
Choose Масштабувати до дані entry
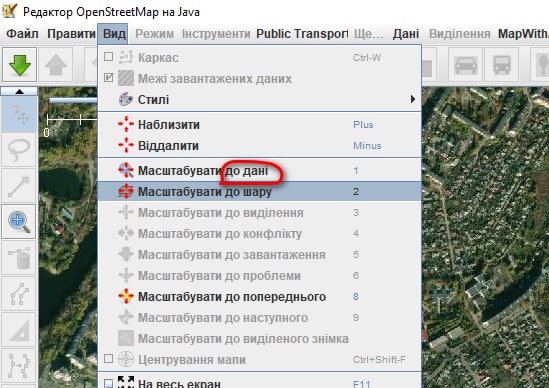click(259, 171)
